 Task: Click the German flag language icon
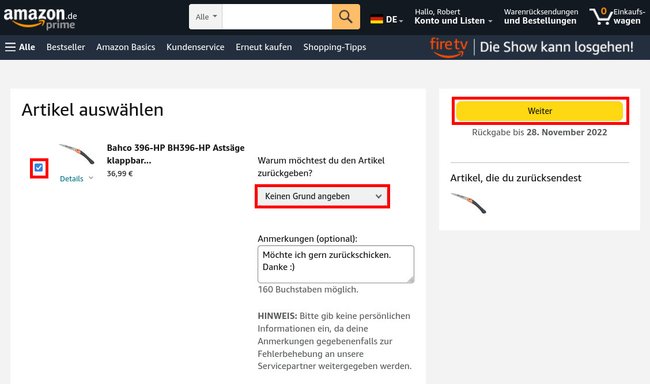[376, 19]
